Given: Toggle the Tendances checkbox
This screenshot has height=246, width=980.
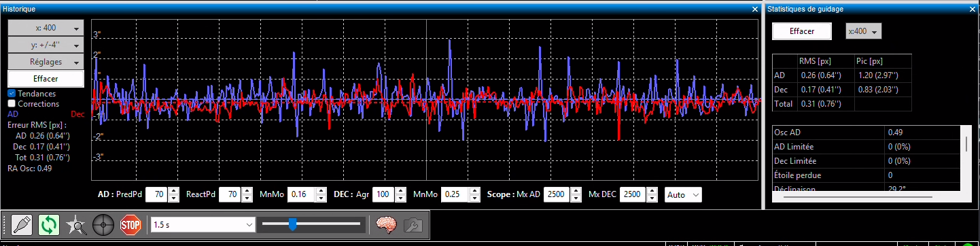Looking at the screenshot, I should [x=12, y=93].
